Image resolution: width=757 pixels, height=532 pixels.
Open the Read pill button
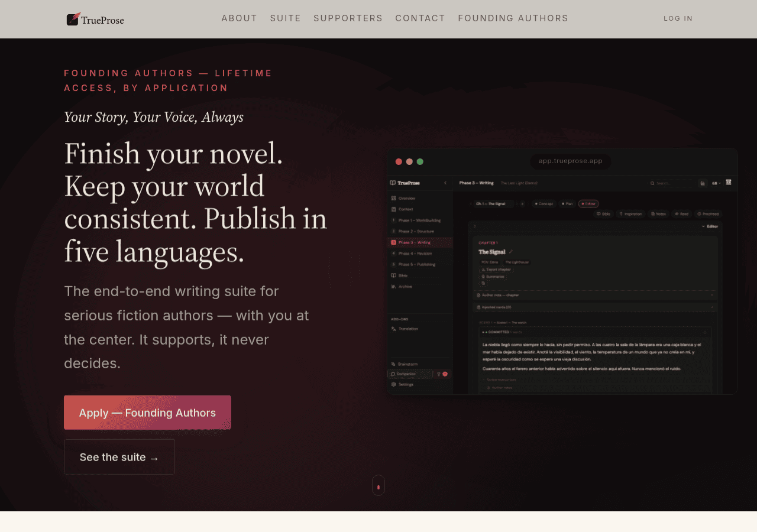point(681,214)
